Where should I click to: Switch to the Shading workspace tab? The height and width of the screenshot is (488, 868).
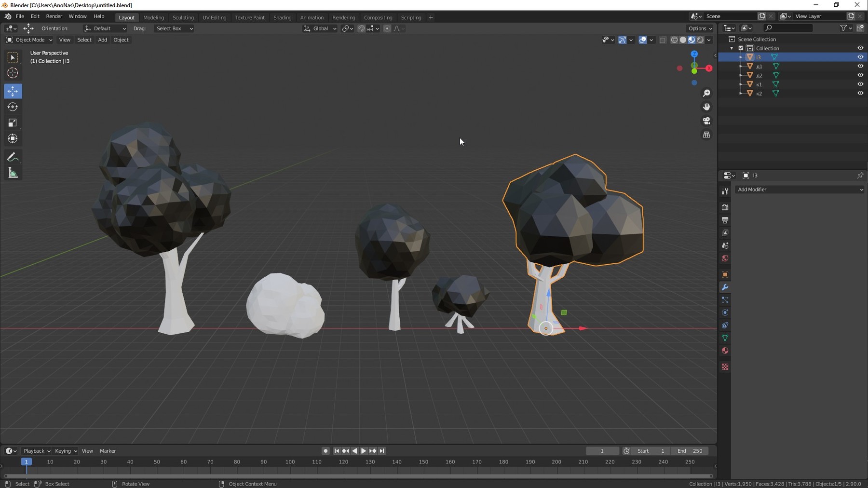283,17
